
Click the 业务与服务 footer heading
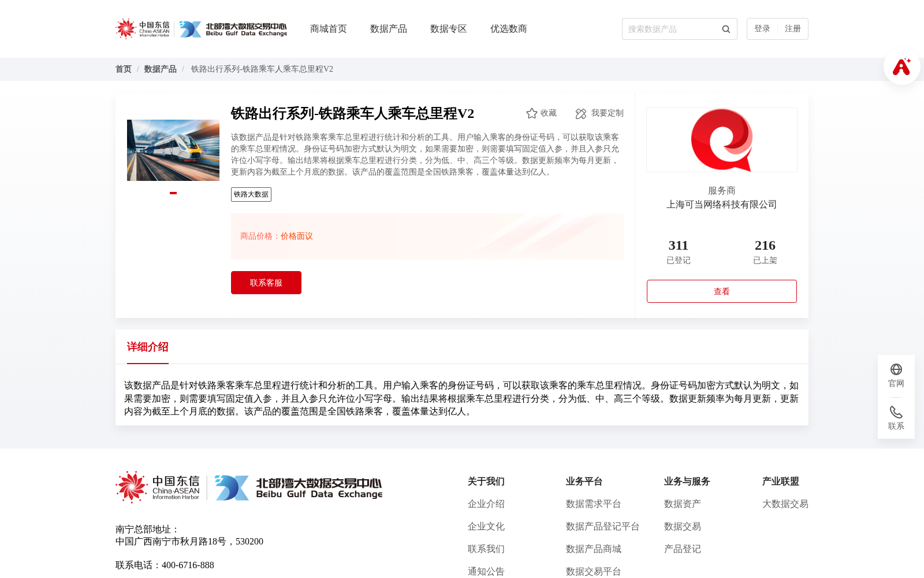pyautogui.click(x=687, y=481)
